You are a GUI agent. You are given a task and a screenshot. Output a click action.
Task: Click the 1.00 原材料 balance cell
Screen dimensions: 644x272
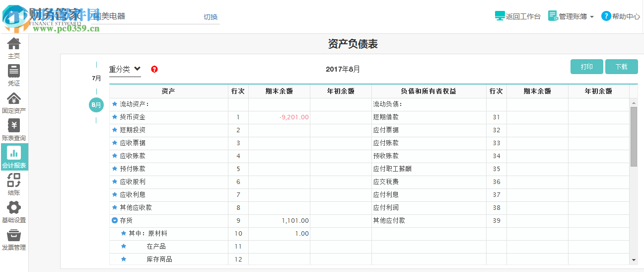coord(279,234)
